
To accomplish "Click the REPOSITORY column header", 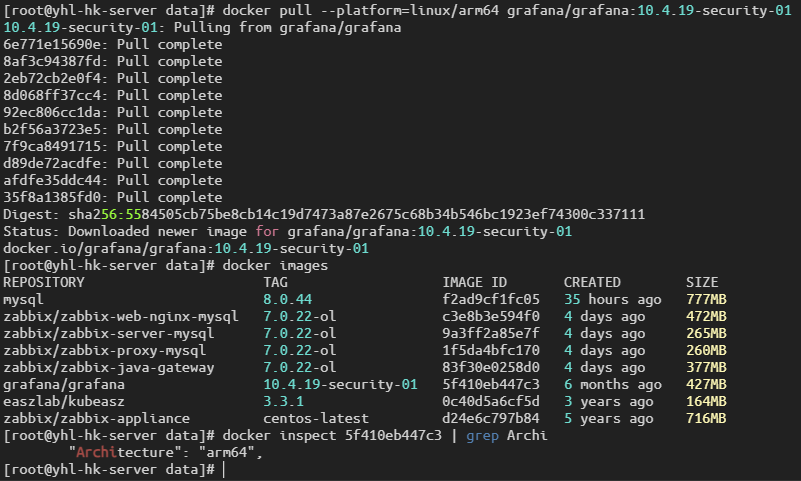I will tap(44, 282).
